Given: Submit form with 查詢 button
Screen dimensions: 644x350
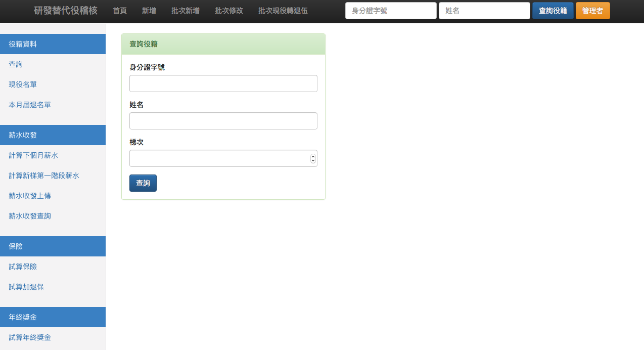Looking at the screenshot, I should pos(143,183).
